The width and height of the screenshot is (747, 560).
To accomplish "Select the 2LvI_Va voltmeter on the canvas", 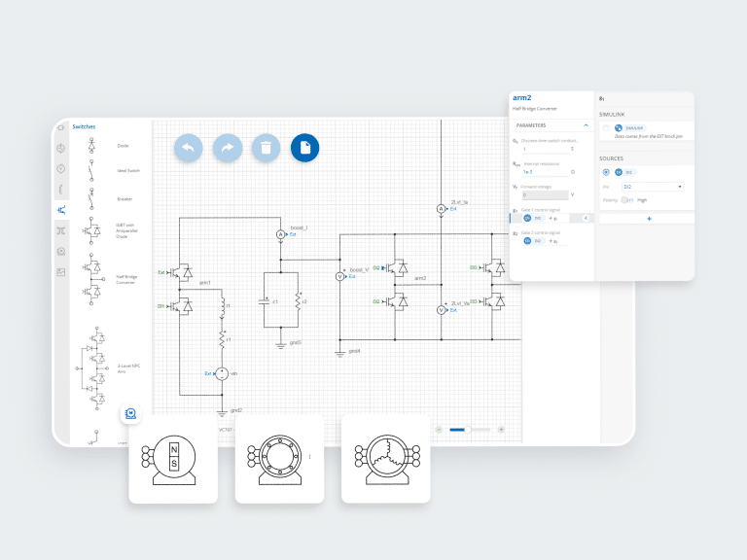I will [x=442, y=310].
